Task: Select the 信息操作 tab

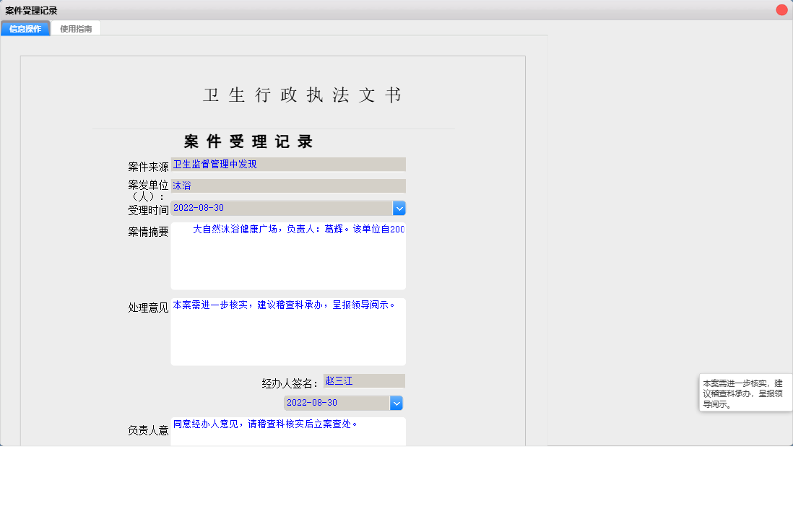Action: point(25,28)
